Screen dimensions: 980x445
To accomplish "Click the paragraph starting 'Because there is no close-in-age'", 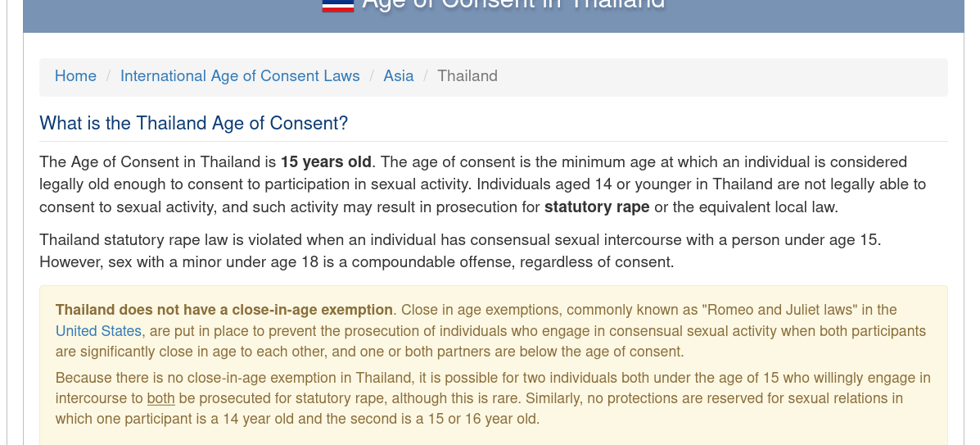I will [493, 398].
